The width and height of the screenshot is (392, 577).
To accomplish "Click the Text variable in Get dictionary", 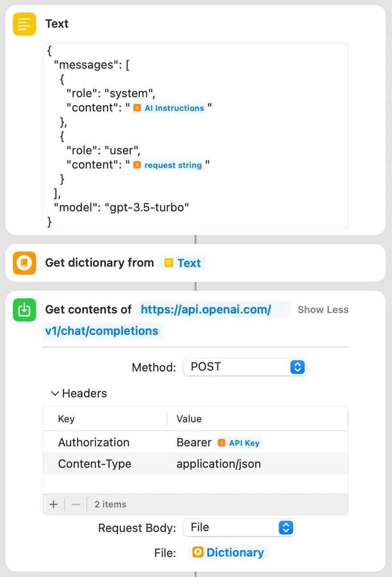I will click(x=183, y=263).
